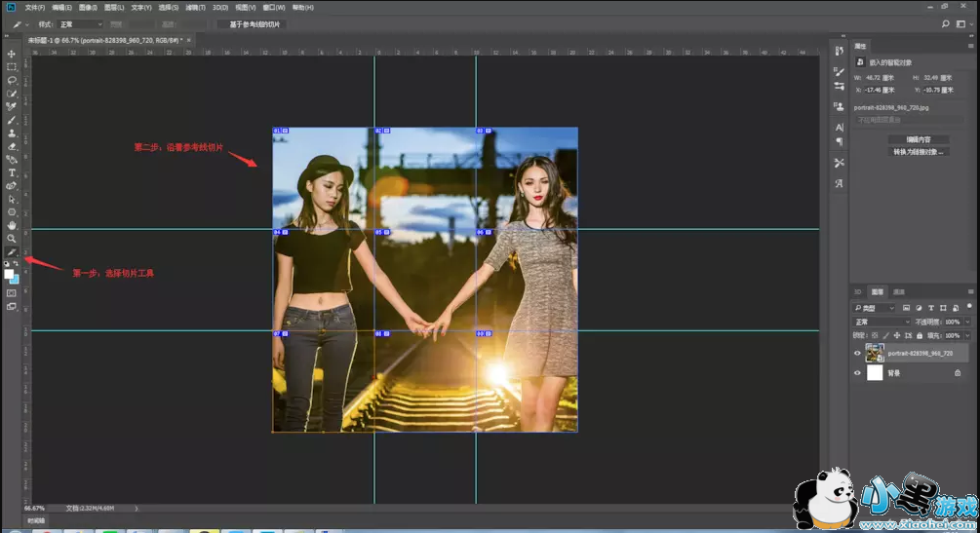Select the Hand tool
The image size is (980, 533).
(x=12, y=225)
